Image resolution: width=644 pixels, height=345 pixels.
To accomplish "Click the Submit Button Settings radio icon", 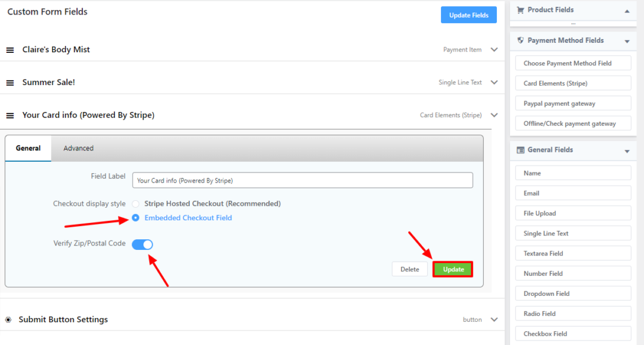I will point(9,320).
